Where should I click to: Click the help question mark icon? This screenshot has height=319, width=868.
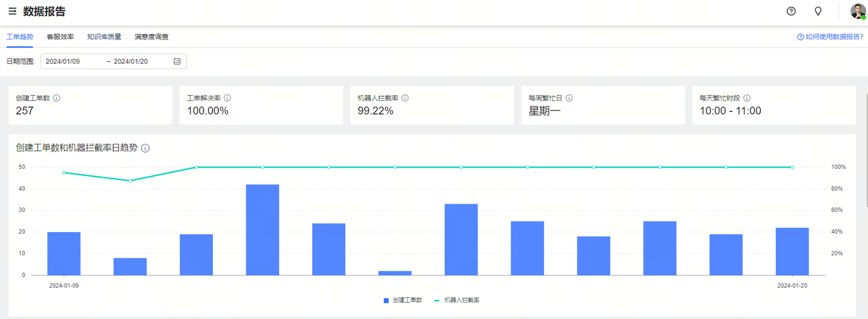[791, 12]
